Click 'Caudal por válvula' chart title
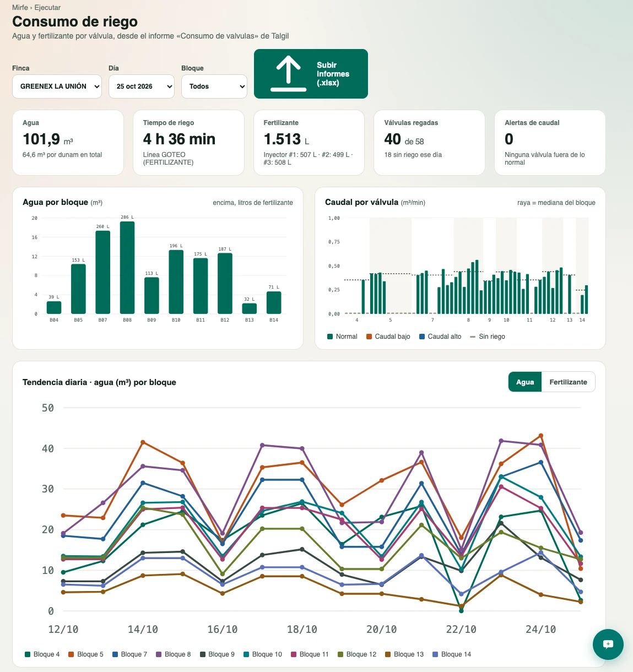 [x=375, y=202]
